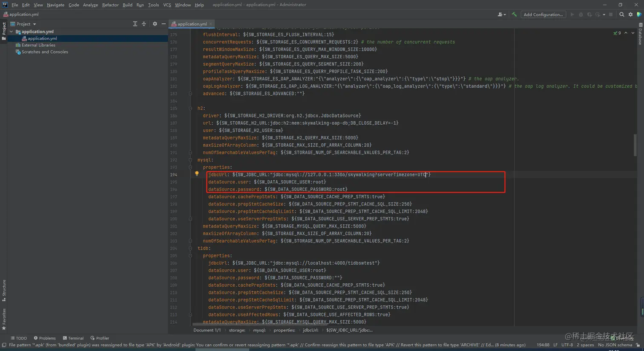Click the Run with Coverage icon
Viewport: 644px width, 351px height.
pyautogui.click(x=589, y=14)
